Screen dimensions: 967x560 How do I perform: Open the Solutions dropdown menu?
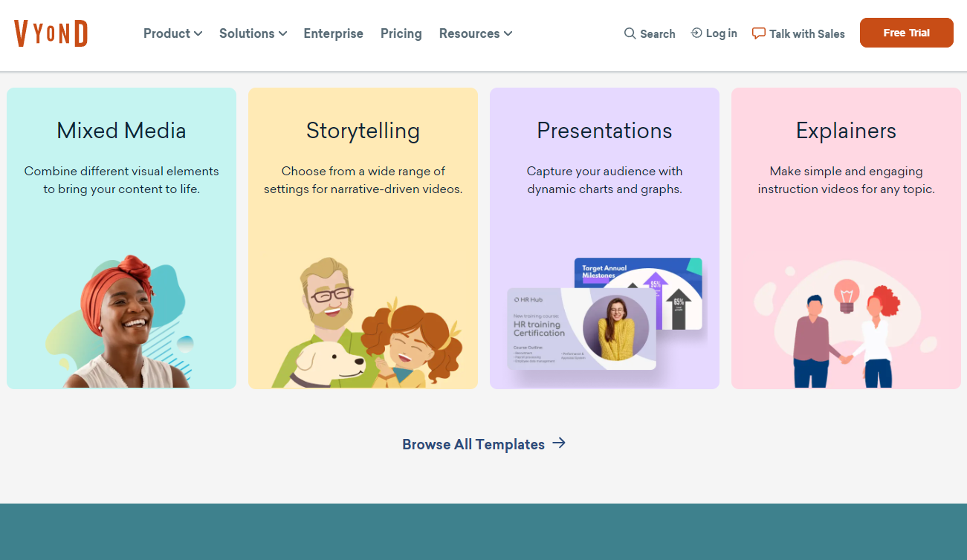(253, 33)
